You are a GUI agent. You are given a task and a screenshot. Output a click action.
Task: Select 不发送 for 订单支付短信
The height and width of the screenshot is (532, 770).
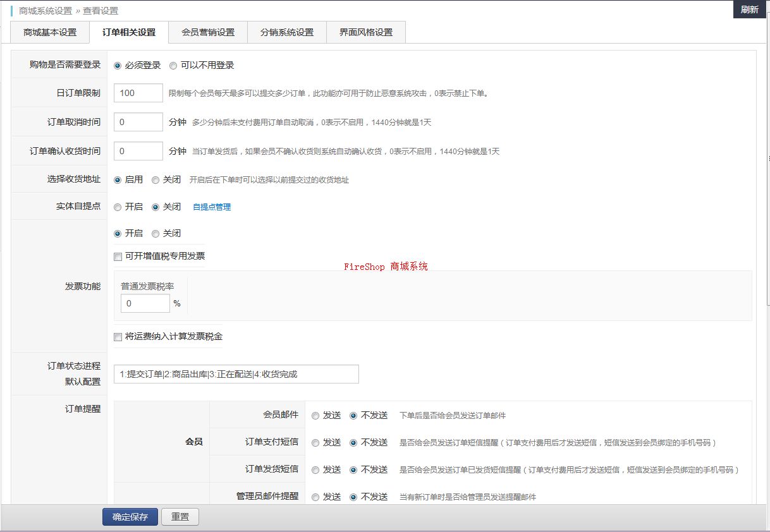tap(353, 443)
